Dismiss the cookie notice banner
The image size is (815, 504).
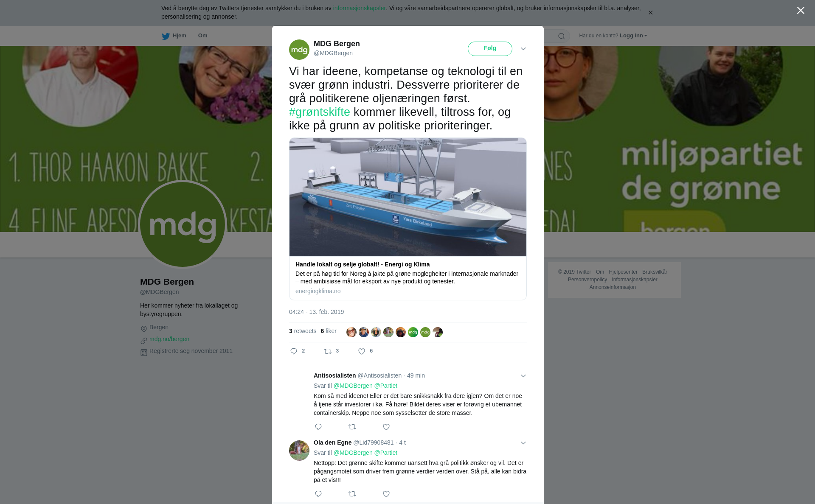(x=650, y=13)
